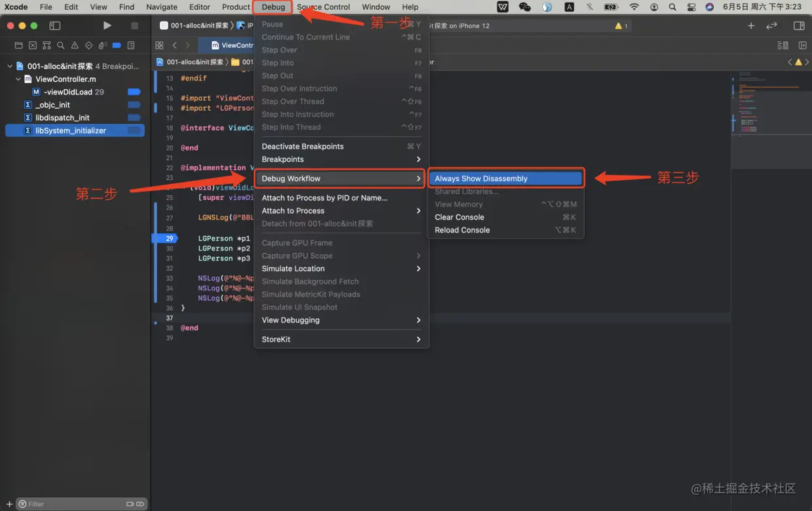The width and height of the screenshot is (812, 511).
Task: Open the Report navigator icon
Action: [131, 46]
